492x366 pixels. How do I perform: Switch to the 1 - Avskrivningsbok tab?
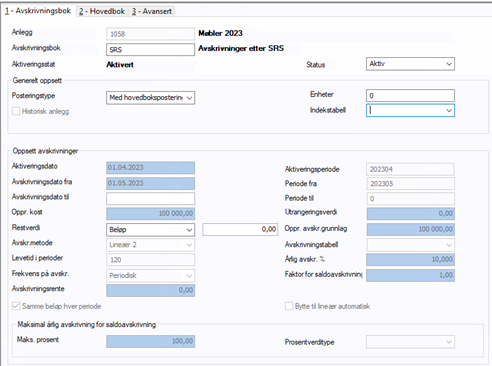tap(38, 11)
